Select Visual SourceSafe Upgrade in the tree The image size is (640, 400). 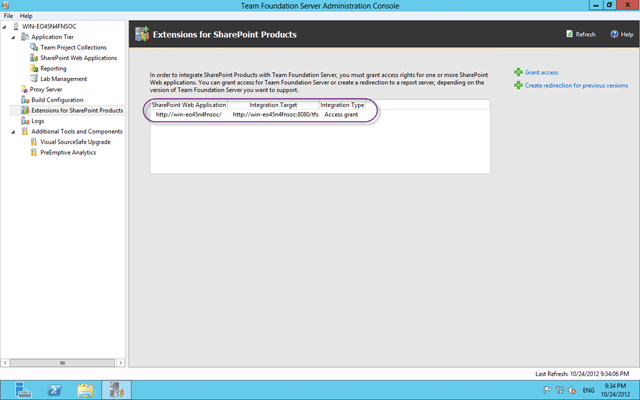pyautogui.click(x=76, y=142)
